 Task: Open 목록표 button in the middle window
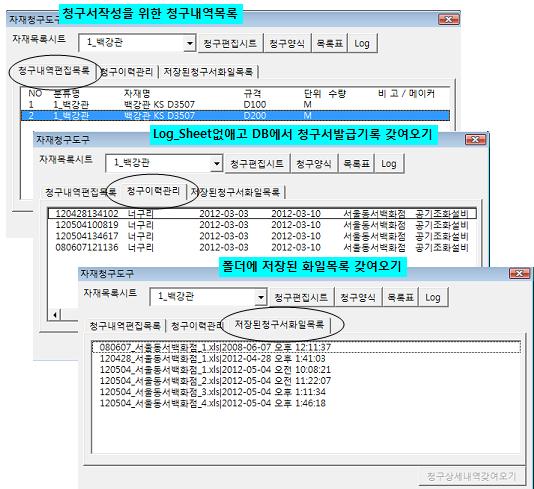[x=356, y=164]
